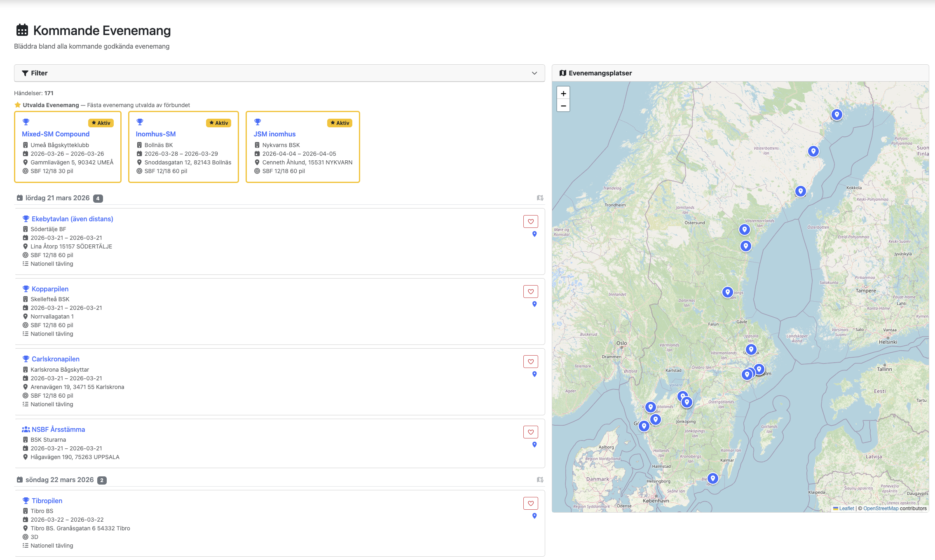The image size is (935, 560).
Task: Toggle favorite heart for Kopparpilen
Action: click(x=530, y=292)
